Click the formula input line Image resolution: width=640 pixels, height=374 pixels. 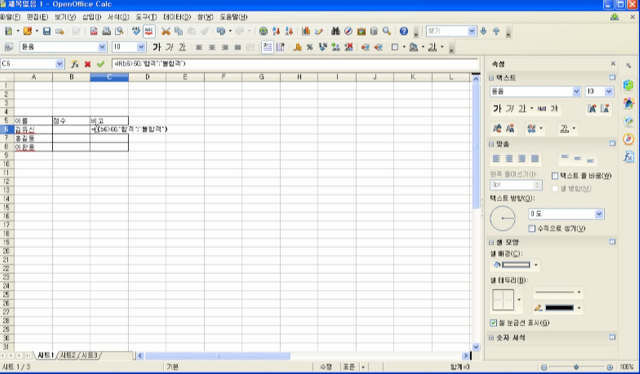[296, 64]
